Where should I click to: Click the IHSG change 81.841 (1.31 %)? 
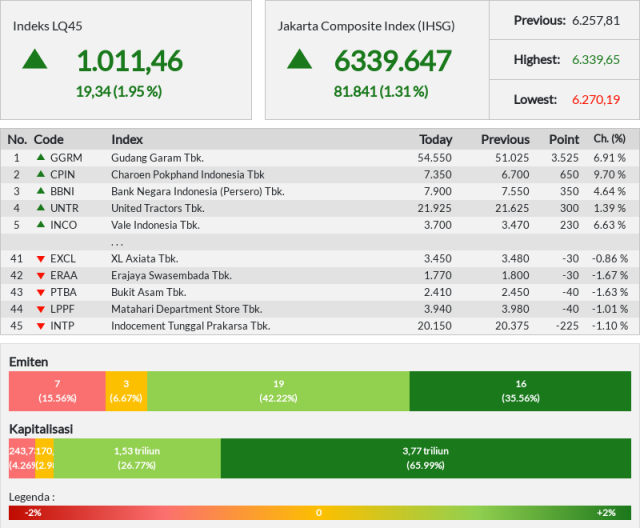(381, 91)
